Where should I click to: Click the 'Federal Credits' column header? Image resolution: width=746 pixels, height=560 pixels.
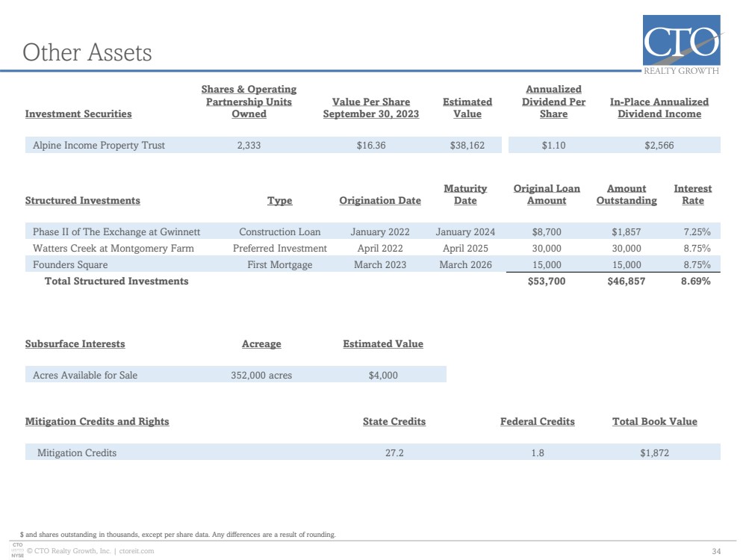tap(538, 421)
